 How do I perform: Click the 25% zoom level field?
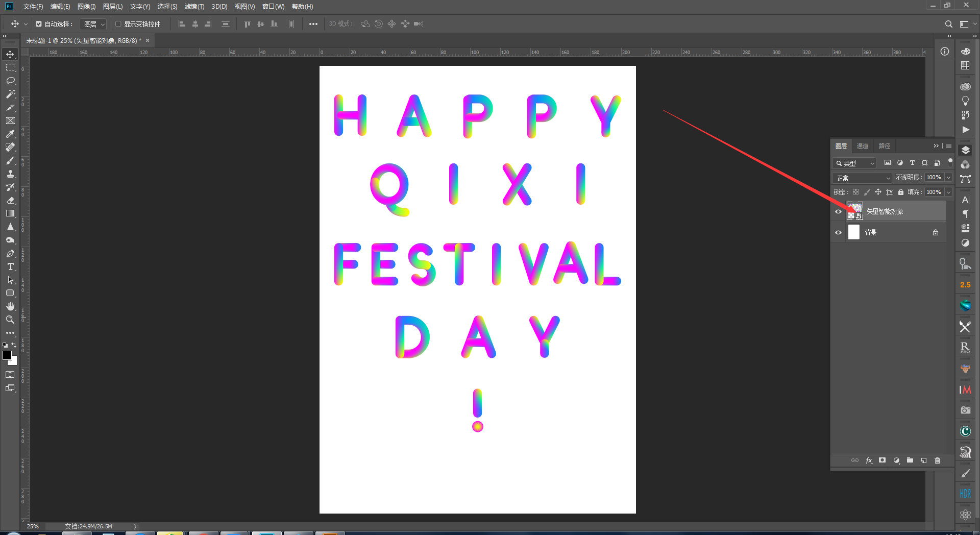tap(33, 526)
